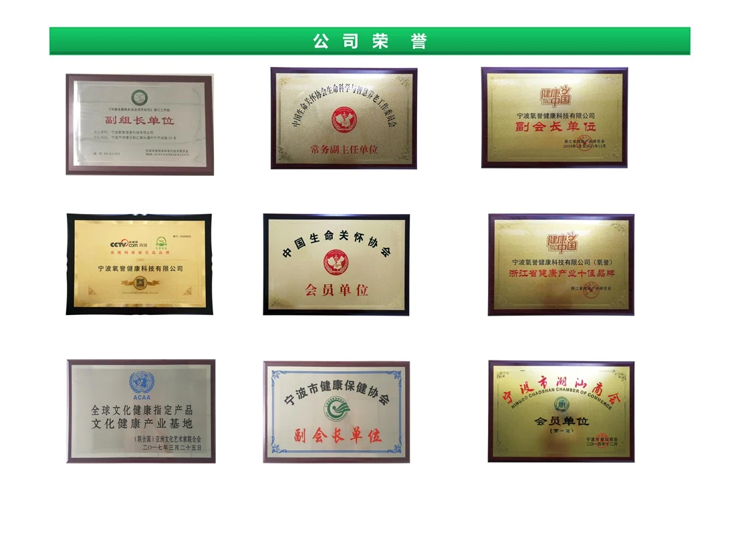Click 宁波氧誉健康科技有限公司（氧誉）on 十佳品牌 plaque
Image resolution: width=756 pixels, height=535 pixels.
click(562, 262)
